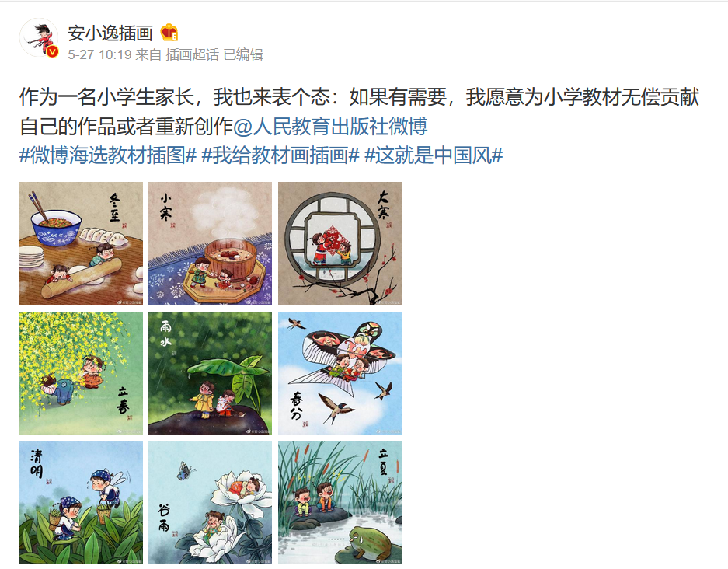
Task: Click the orange V verification badge
Action: 53,51
